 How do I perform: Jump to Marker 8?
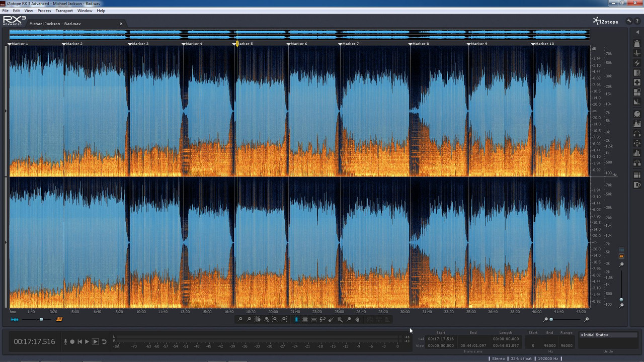[420, 44]
